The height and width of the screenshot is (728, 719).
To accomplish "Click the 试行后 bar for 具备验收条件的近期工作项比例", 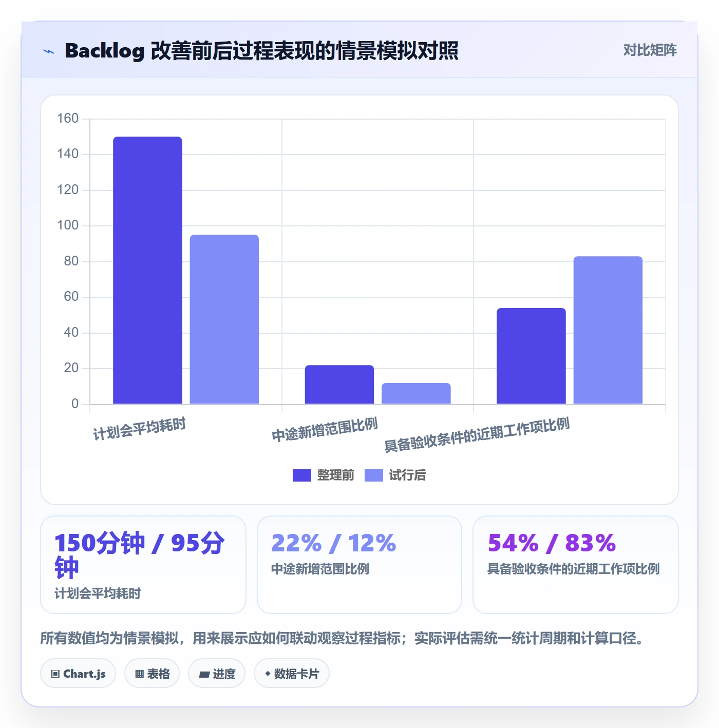I will (608, 330).
